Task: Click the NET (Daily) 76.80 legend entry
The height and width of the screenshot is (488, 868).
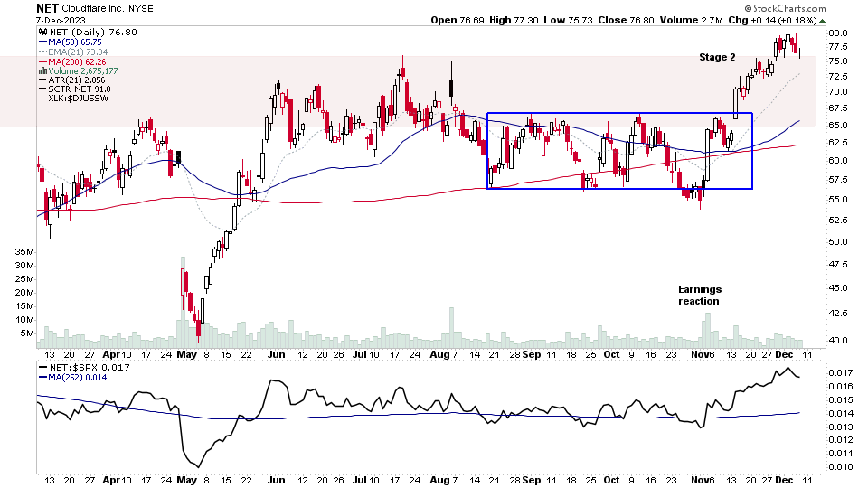Action: click(93, 33)
